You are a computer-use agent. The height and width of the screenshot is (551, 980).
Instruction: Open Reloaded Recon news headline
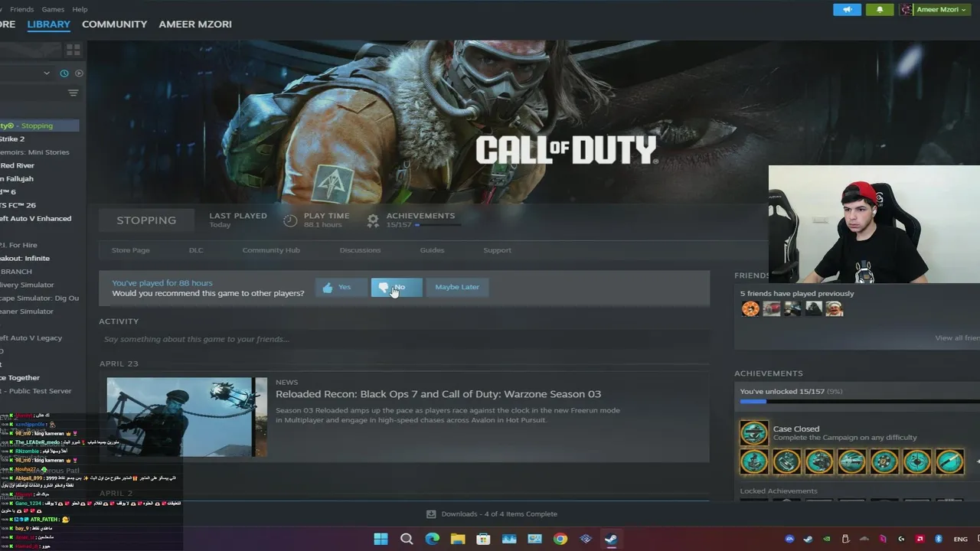(438, 394)
